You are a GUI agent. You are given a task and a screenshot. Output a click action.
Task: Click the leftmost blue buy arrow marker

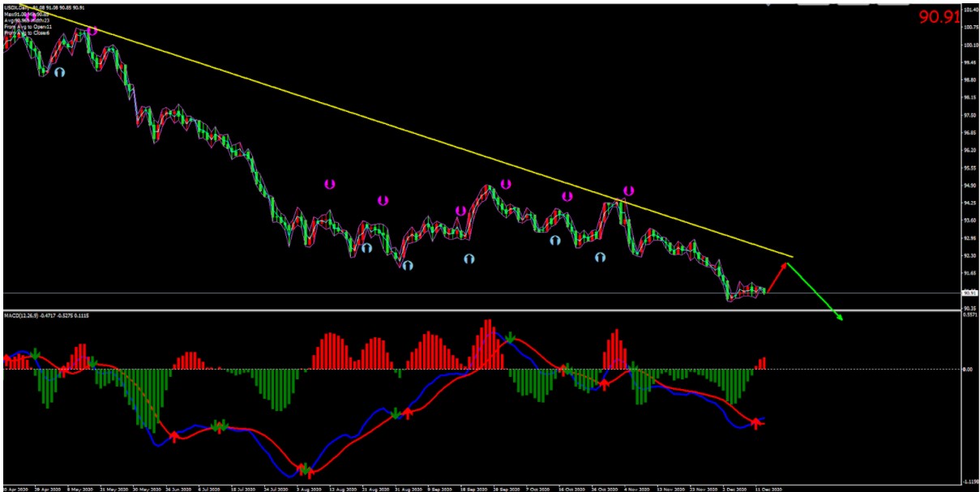pyautogui.click(x=59, y=72)
